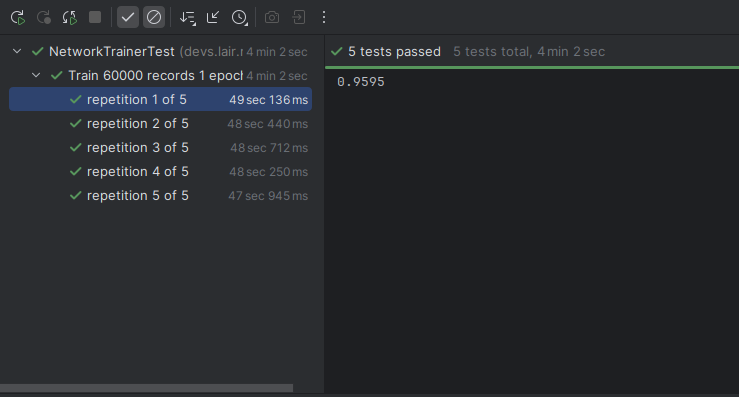This screenshot has width=739, height=397.
Task: Click the Rerun tests icon
Action: click(x=18, y=17)
